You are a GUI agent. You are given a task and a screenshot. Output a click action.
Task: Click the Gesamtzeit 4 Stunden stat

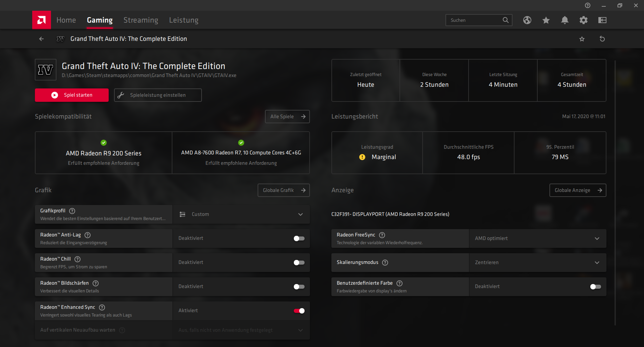(x=572, y=80)
